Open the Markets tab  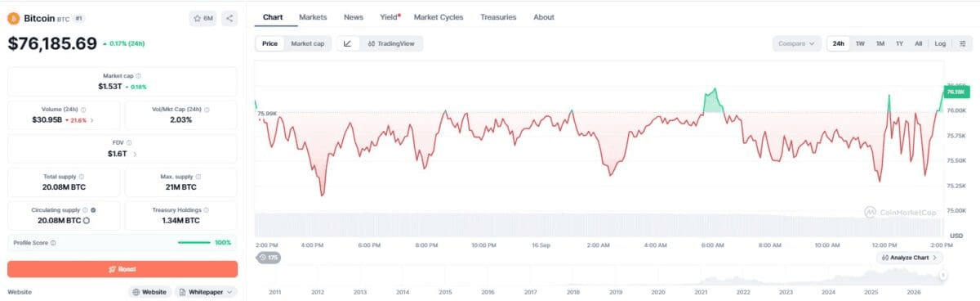pos(313,17)
